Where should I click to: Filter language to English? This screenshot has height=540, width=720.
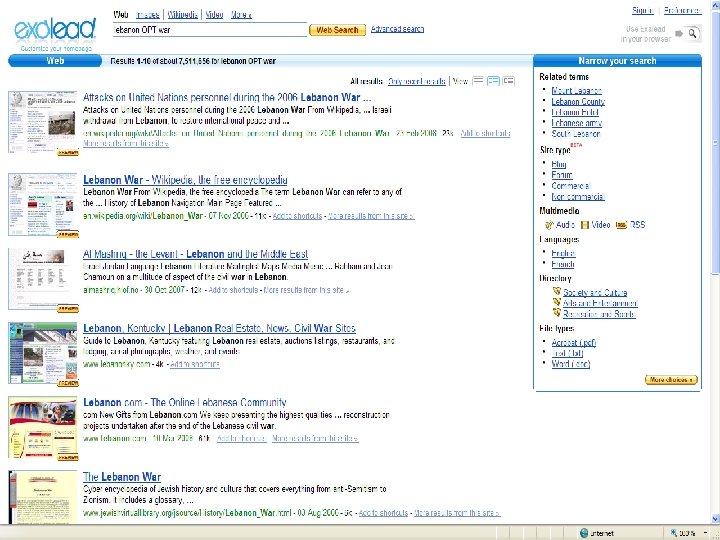pos(563,253)
